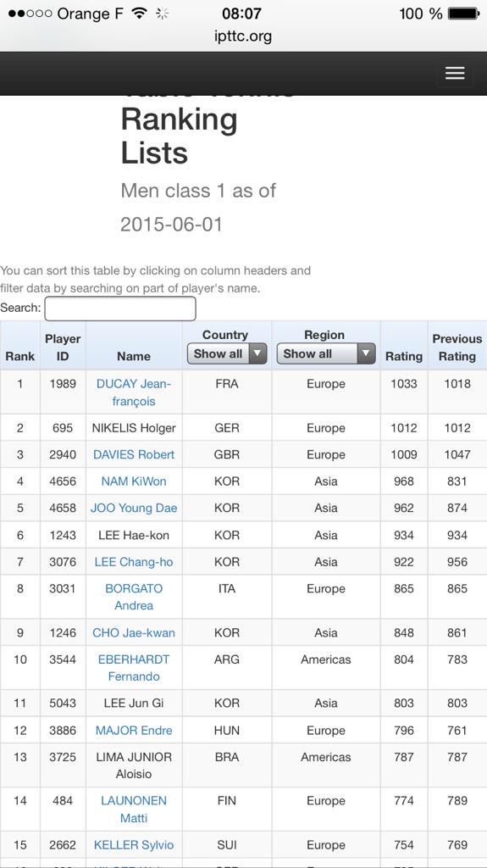The image size is (487, 868).
Task: Click the Ranking Lists page heading
Action: (x=180, y=135)
